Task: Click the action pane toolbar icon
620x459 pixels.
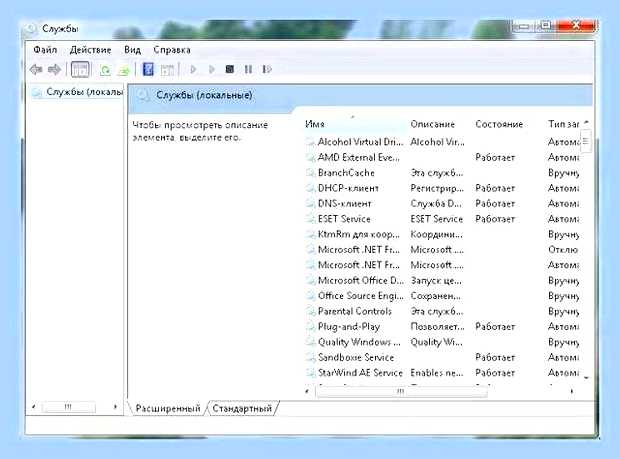Action: [167, 70]
